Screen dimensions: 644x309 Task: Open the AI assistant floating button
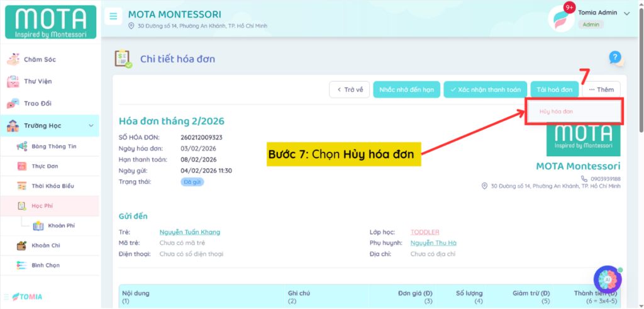coord(608,279)
